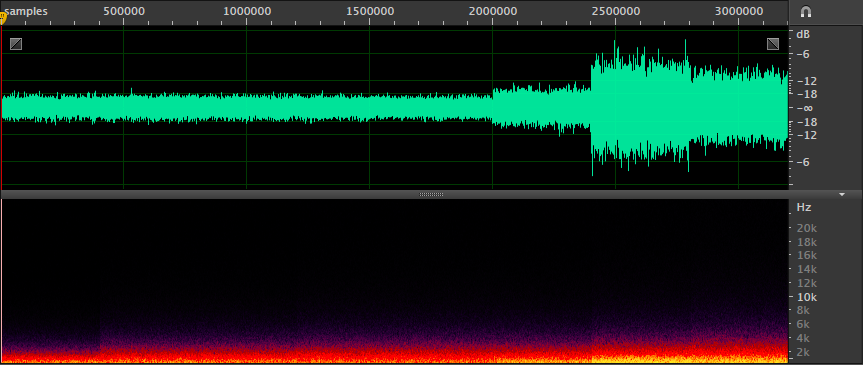Screen dimensions: 863x365
Task: Click the 18k mark on the frequency scale
Action: coord(806,242)
